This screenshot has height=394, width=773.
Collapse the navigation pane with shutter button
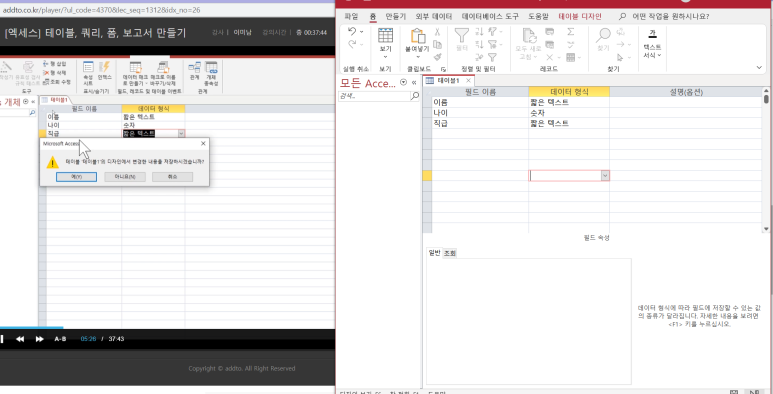[x=414, y=82]
